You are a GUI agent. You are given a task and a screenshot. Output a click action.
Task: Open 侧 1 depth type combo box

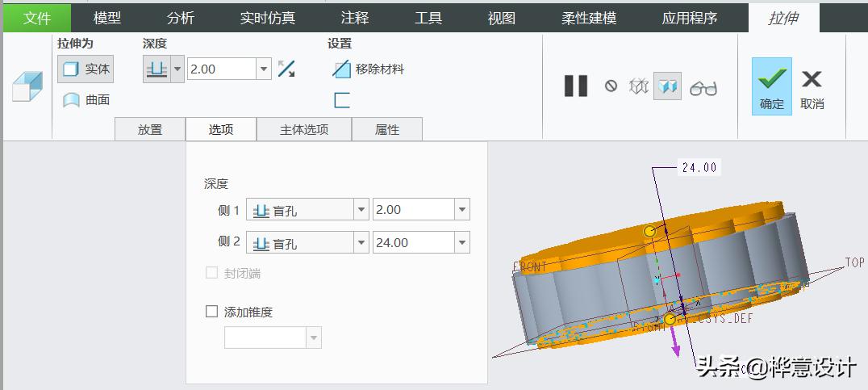307,210
